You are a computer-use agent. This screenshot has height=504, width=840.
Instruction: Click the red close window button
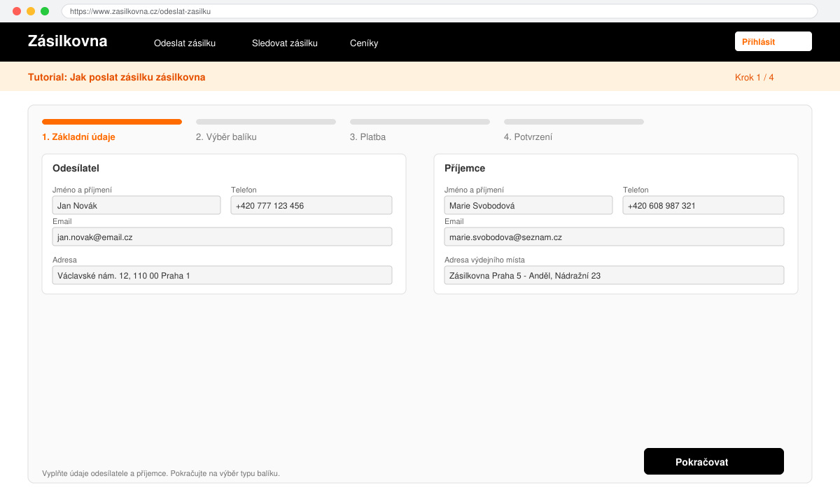[x=17, y=11]
